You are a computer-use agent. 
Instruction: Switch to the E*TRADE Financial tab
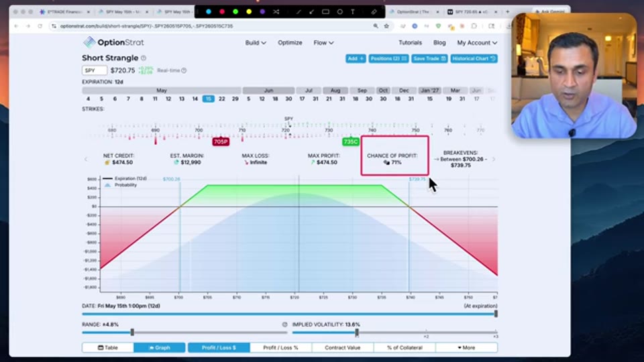coord(65,12)
